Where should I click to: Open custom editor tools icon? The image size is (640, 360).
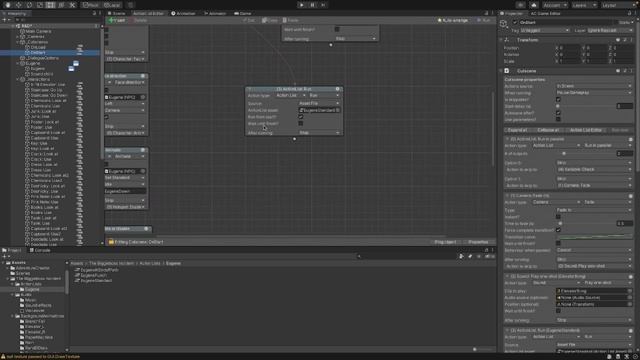(x=72, y=5)
